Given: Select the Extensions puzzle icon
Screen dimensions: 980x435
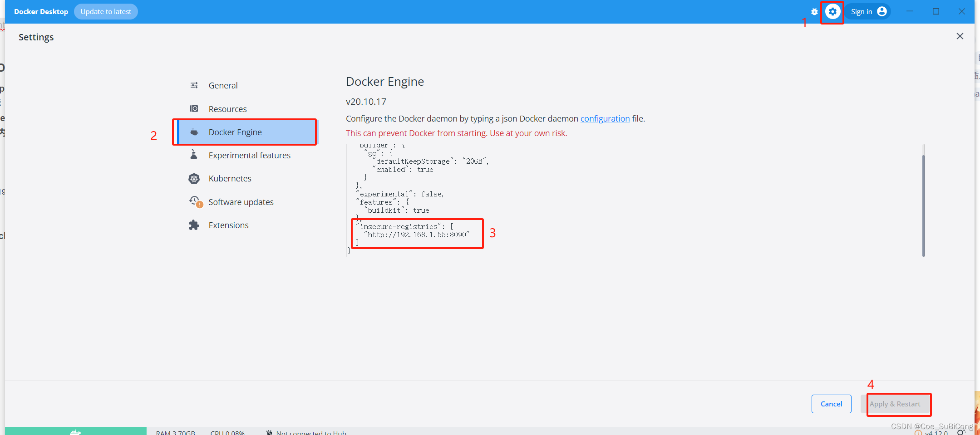Looking at the screenshot, I should coord(194,225).
